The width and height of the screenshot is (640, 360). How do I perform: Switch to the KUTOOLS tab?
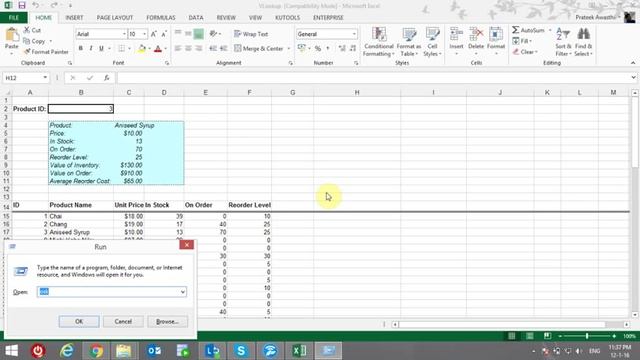tap(287, 18)
